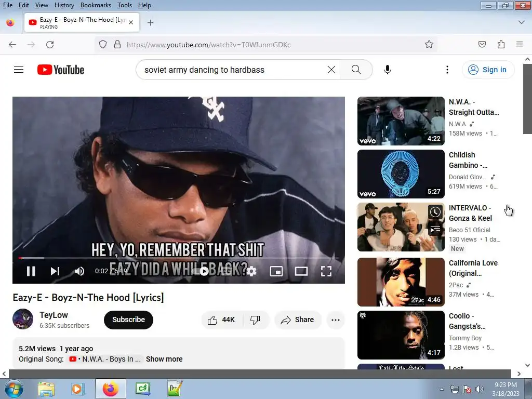Open system volume tray icon
This screenshot has height=399, width=532.
[480, 389]
